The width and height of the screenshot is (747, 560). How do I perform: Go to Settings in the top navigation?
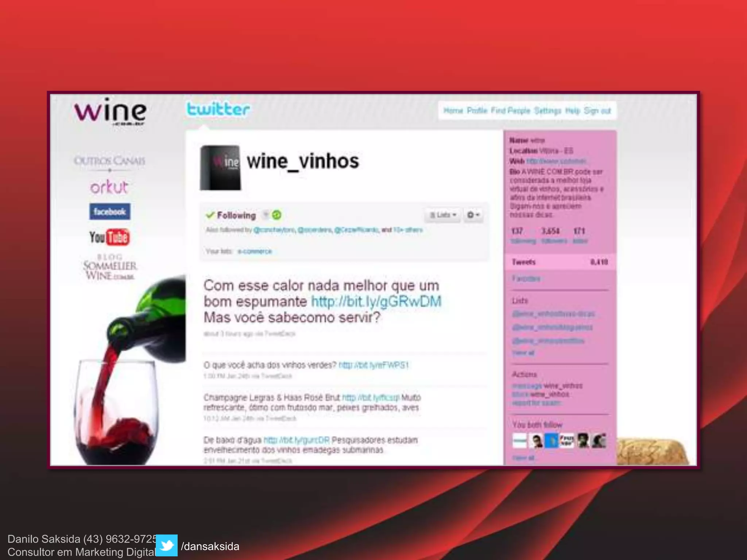point(547,110)
